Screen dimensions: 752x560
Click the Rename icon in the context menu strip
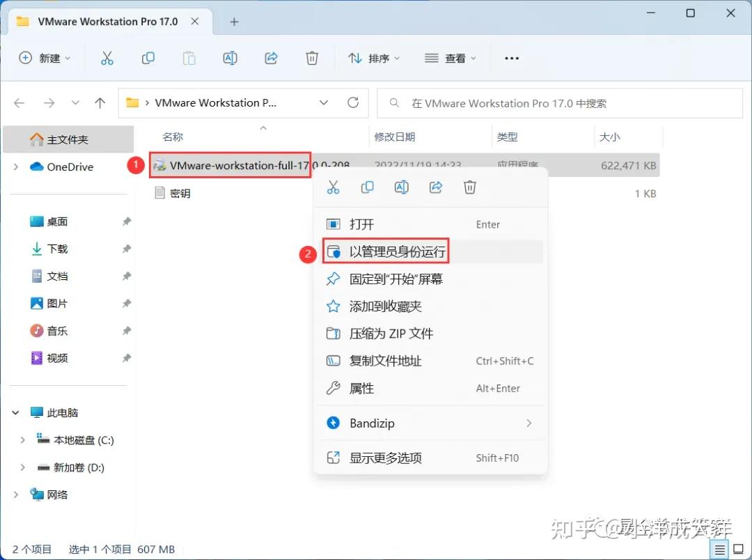pyautogui.click(x=401, y=187)
